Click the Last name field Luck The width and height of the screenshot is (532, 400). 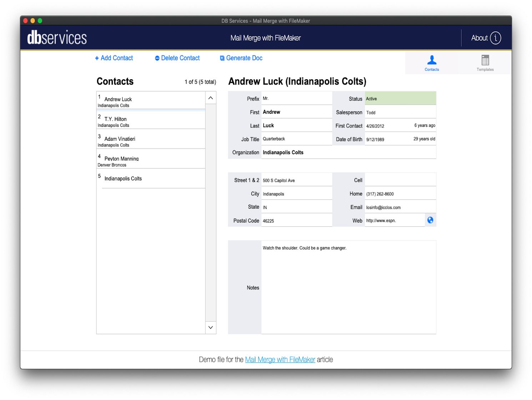[x=297, y=126]
